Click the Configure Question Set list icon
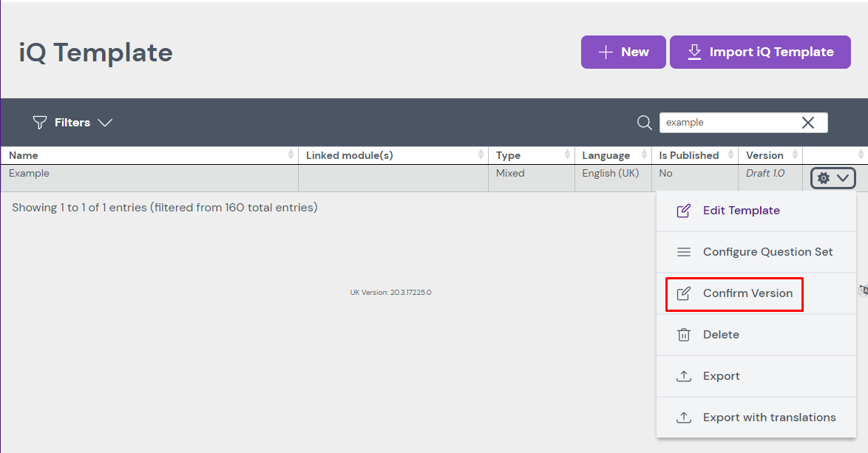Screen dimensions: 868x453 (683, 251)
